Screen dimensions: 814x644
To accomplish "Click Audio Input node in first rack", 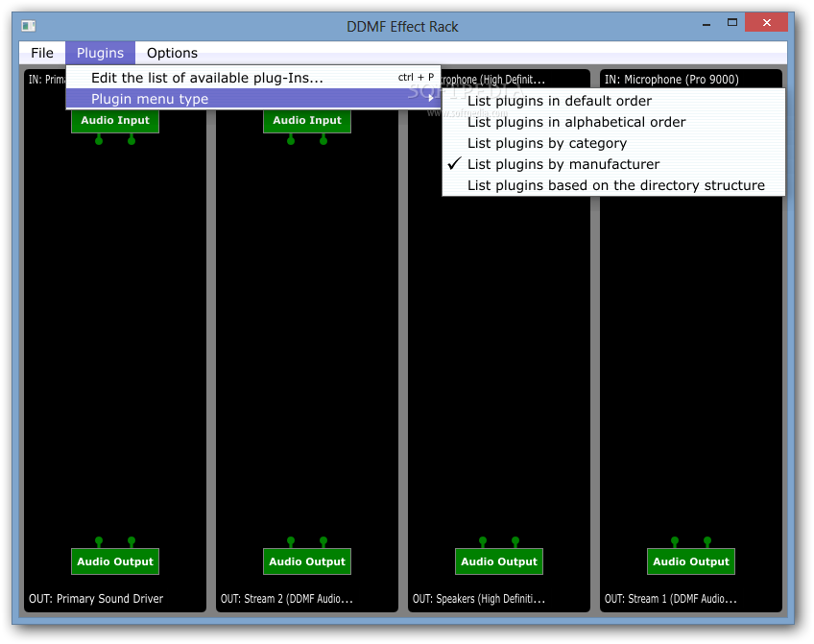I will [x=115, y=120].
